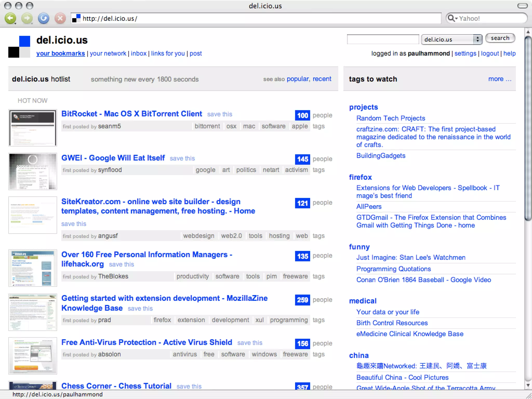The image size is (532, 399).
Task: Select the 'firefox' tag heading
Action: (x=360, y=177)
